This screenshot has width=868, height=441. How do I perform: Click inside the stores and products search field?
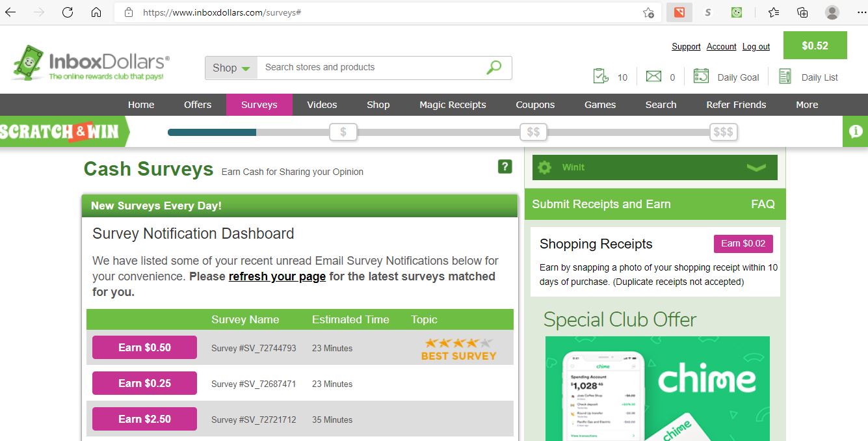(x=364, y=68)
